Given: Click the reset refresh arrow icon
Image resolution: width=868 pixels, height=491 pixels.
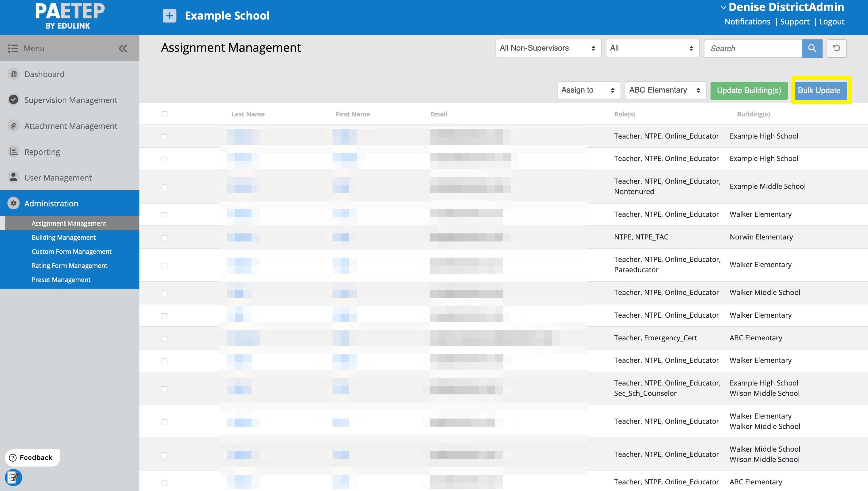Looking at the screenshot, I should (x=836, y=48).
